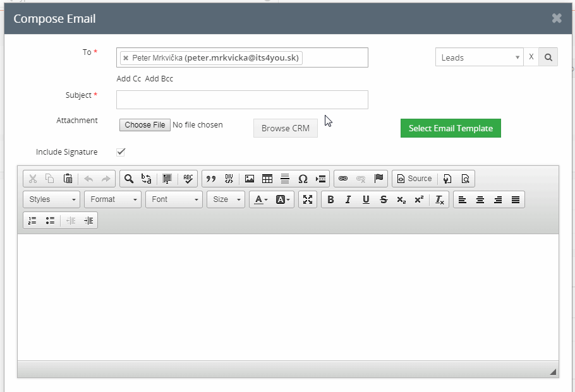
Task: Maximize the editor with the expand icon
Action: (x=308, y=199)
